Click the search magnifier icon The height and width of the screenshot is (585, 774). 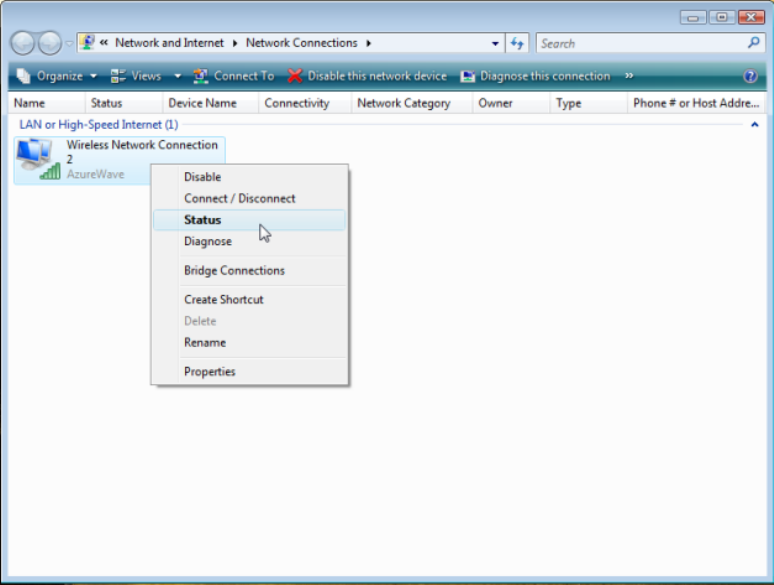(754, 43)
